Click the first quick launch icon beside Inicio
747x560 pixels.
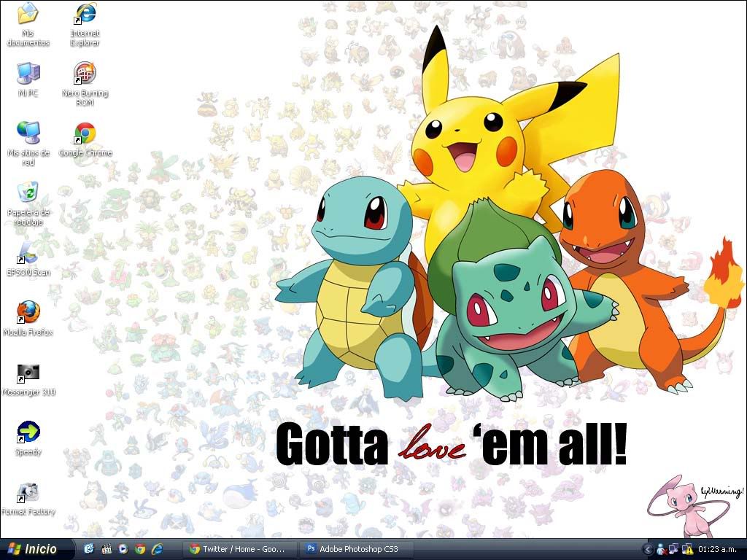coord(89,549)
